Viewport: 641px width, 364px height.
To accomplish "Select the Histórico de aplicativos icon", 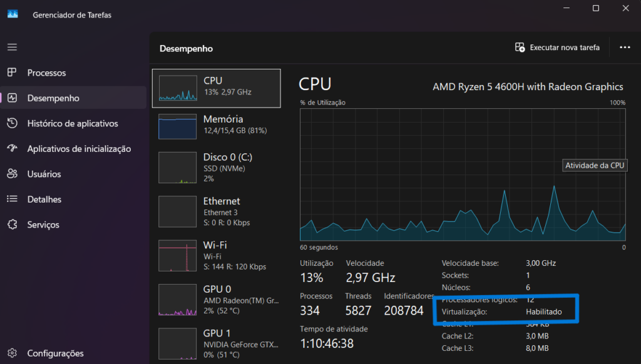I will pos(12,124).
